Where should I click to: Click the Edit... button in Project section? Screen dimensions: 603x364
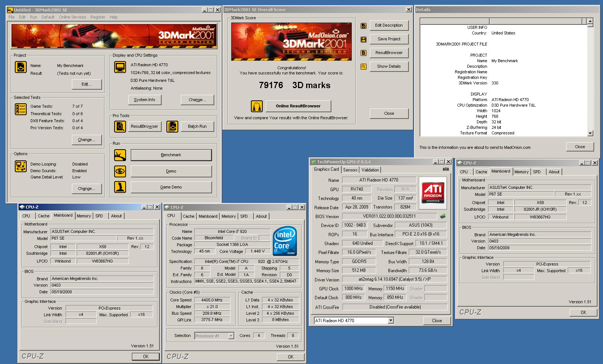[86, 84]
